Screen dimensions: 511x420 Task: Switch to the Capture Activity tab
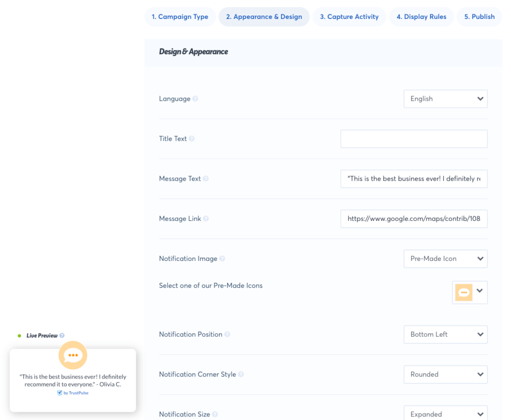coord(349,16)
